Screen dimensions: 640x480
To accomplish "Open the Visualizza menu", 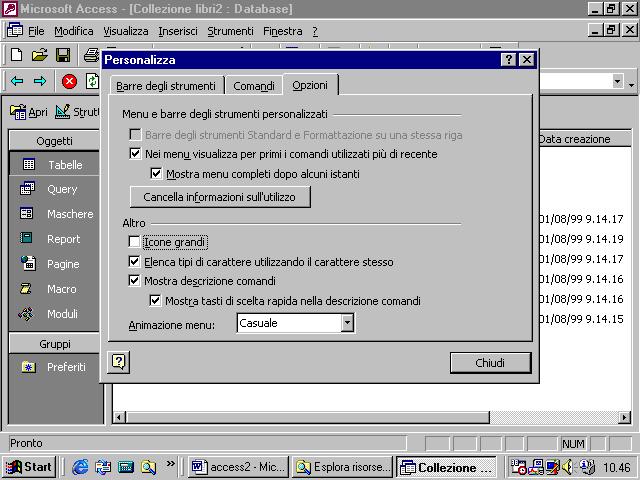I will click(x=126, y=31).
